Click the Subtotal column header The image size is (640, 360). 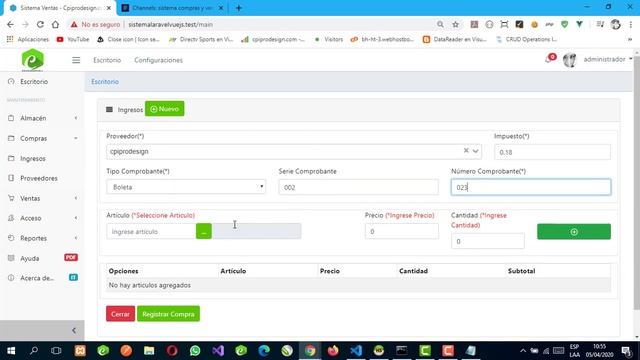[x=521, y=271]
